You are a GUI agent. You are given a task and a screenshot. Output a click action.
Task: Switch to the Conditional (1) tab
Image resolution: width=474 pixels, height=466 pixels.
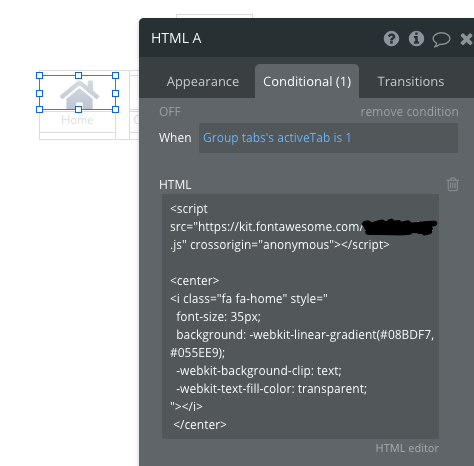pos(307,82)
